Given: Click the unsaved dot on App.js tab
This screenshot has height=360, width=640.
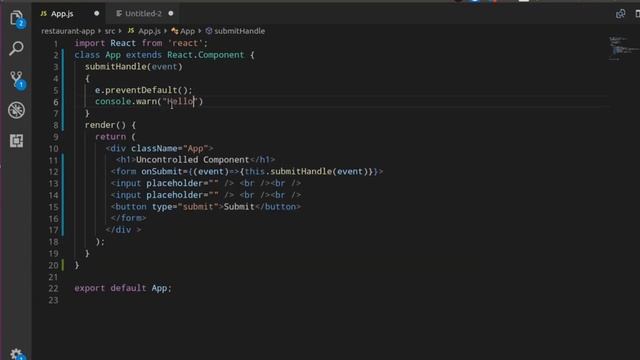Looking at the screenshot, I should (97, 13).
